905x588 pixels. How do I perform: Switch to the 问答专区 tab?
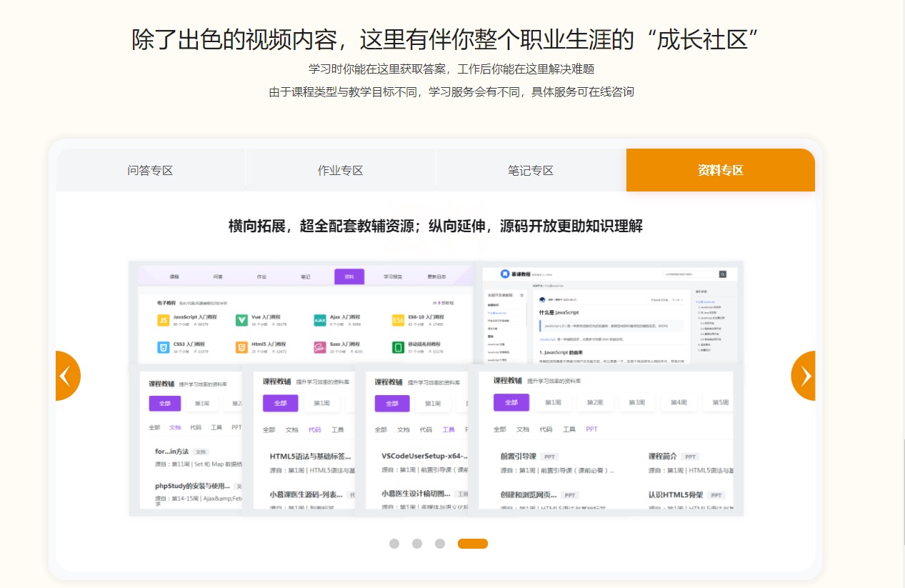point(151,170)
